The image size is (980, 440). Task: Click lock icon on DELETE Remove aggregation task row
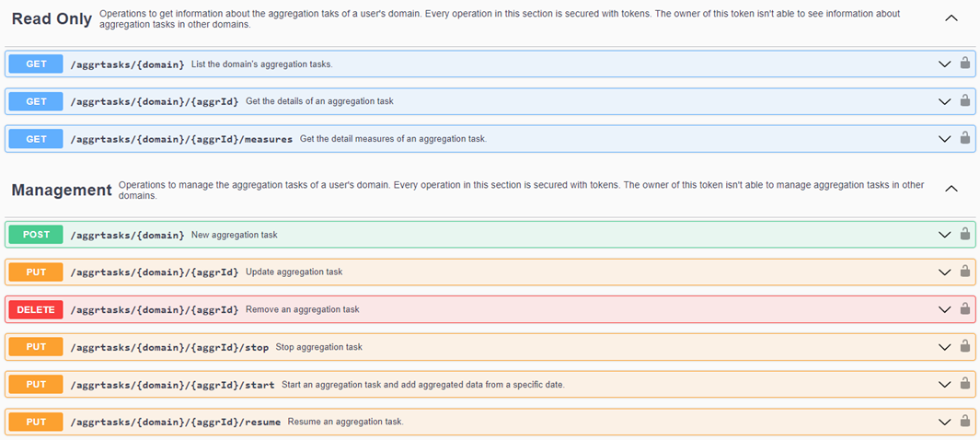(x=965, y=309)
